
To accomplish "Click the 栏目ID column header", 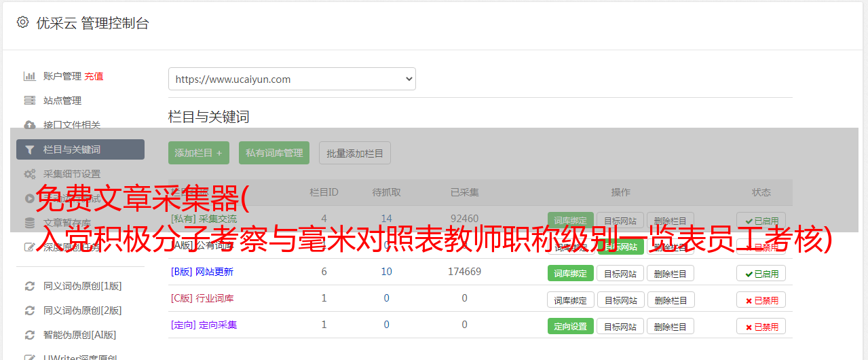I will click(324, 192).
